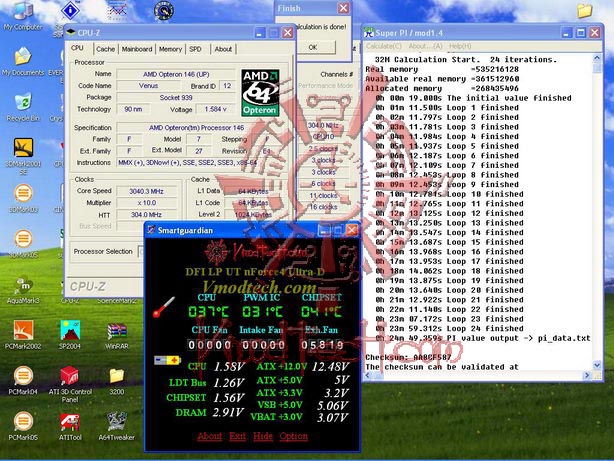Click the Smartguardian window title bar
Image resolution: width=614 pixels, height=461 pixels.
[253, 230]
